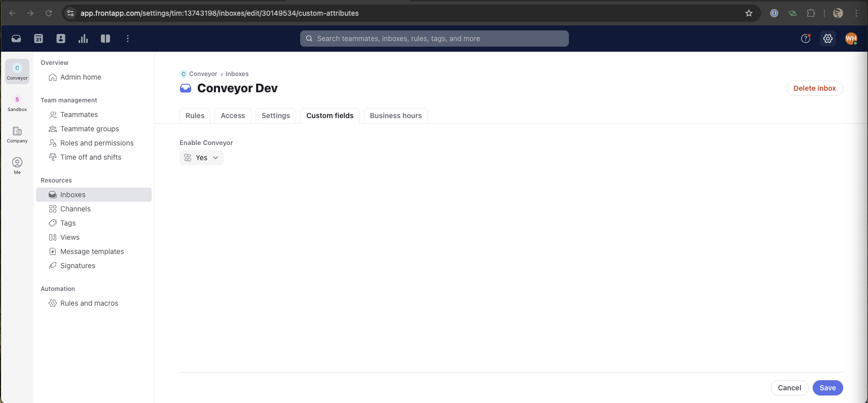Switch to the Access tab

(x=233, y=116)
